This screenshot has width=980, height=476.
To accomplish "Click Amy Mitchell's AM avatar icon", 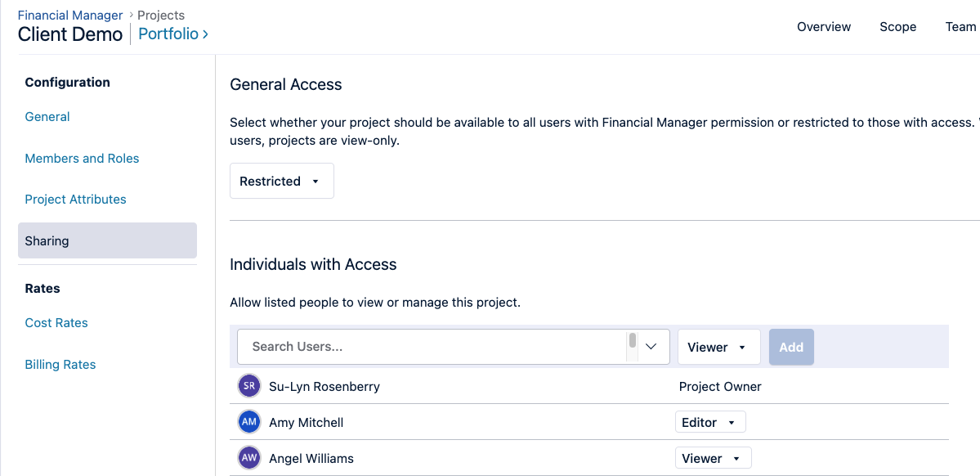I will 249,422.
